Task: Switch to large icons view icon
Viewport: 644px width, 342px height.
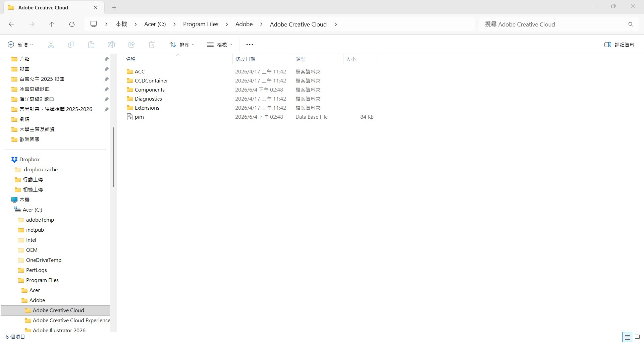Action: click(638, 337)
